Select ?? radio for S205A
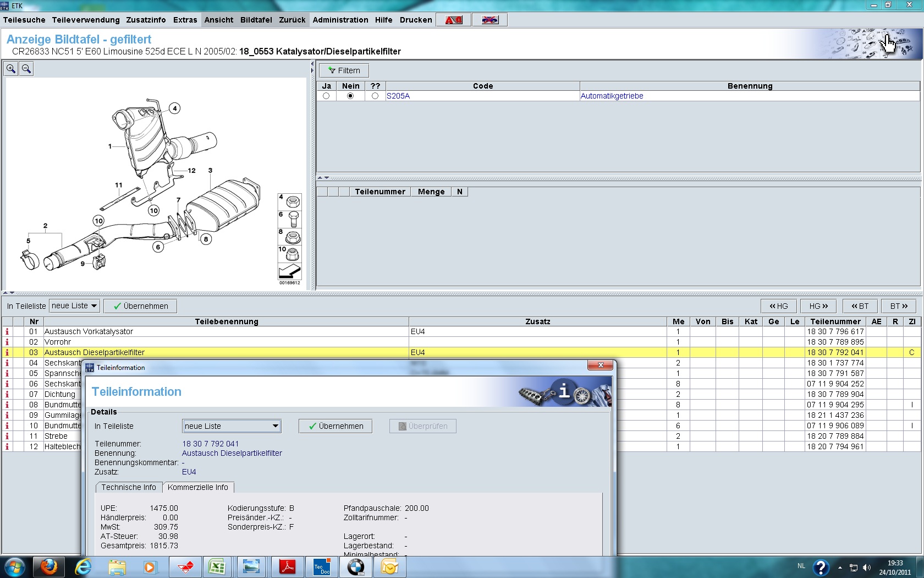The height and width of the screenshot is (578, 924). click(375, 96)
